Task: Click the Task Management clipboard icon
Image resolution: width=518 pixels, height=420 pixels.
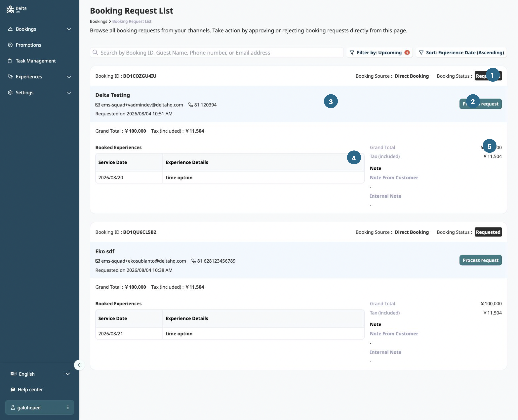Action: [10, 61]
